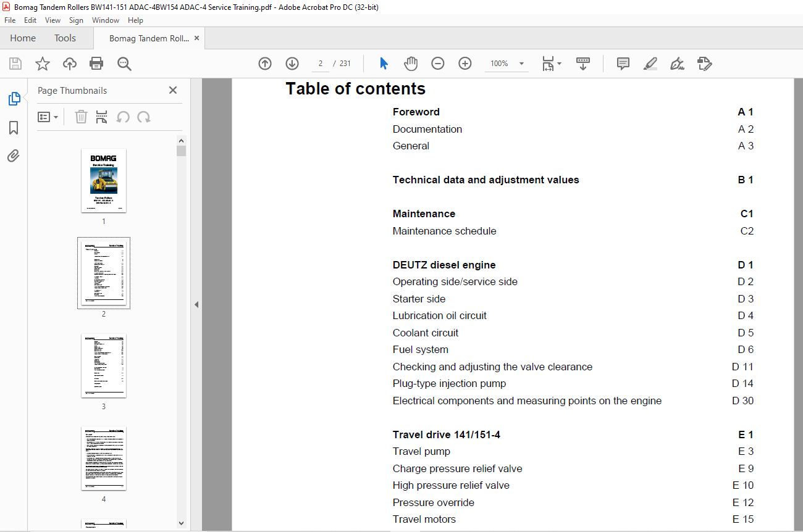Rotate page clockwise icon

pos(144,117)
